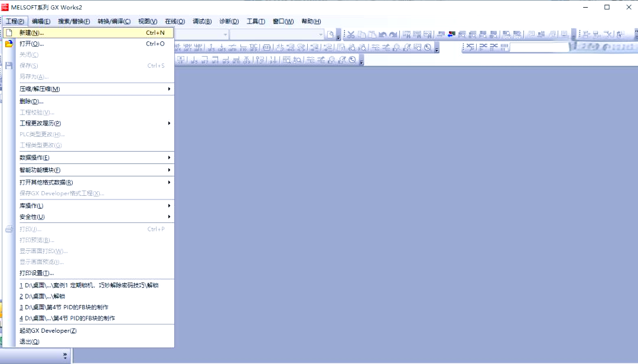Viewport: 638px width, 364px height.
Task: Select the Cut icon in the toolbar
Action: [351, 34]
